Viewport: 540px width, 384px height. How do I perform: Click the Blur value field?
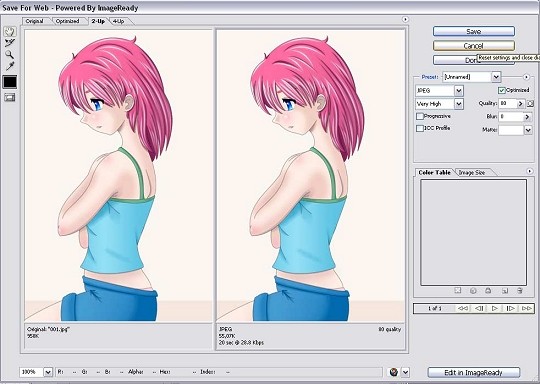[511, 117]
